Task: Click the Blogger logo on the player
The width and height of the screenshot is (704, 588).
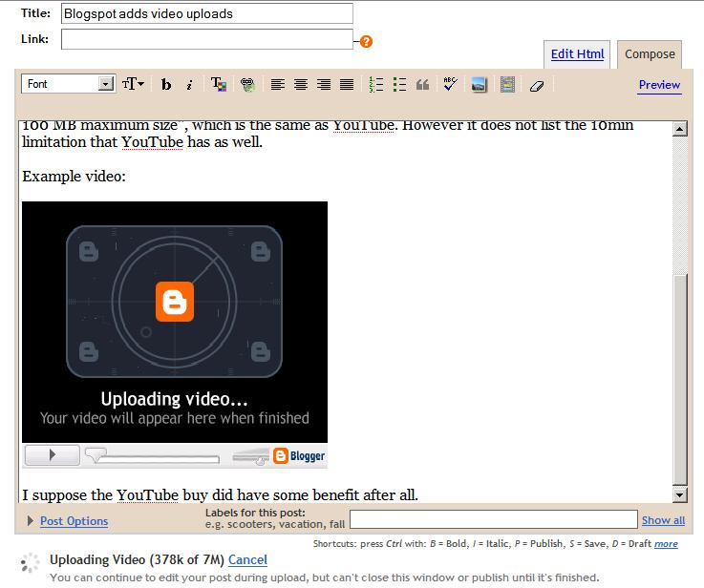Action: 299,455
